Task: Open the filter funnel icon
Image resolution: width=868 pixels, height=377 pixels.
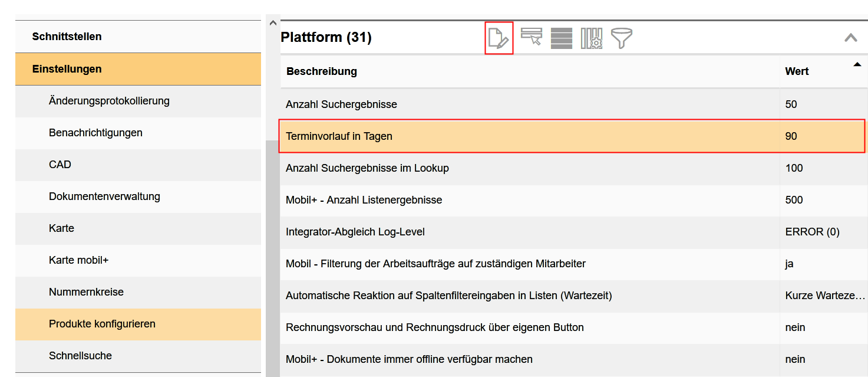Action: click(x=622, y=37)
